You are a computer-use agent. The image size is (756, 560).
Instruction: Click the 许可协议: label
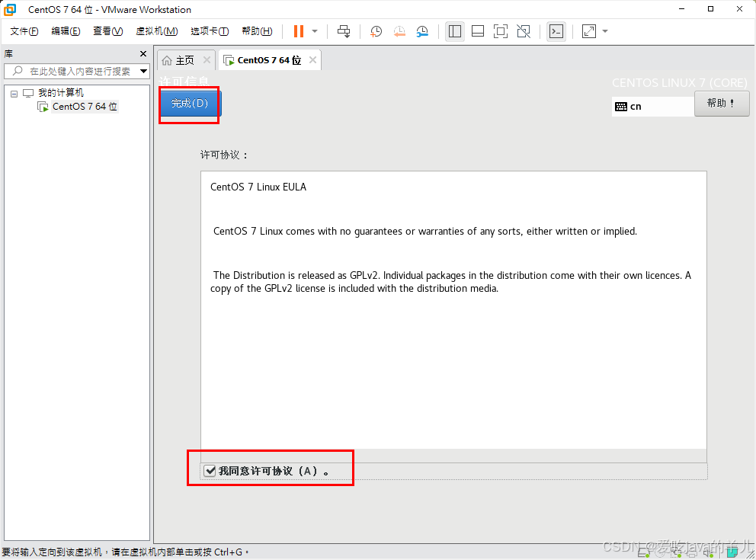(x=224, y=155)
